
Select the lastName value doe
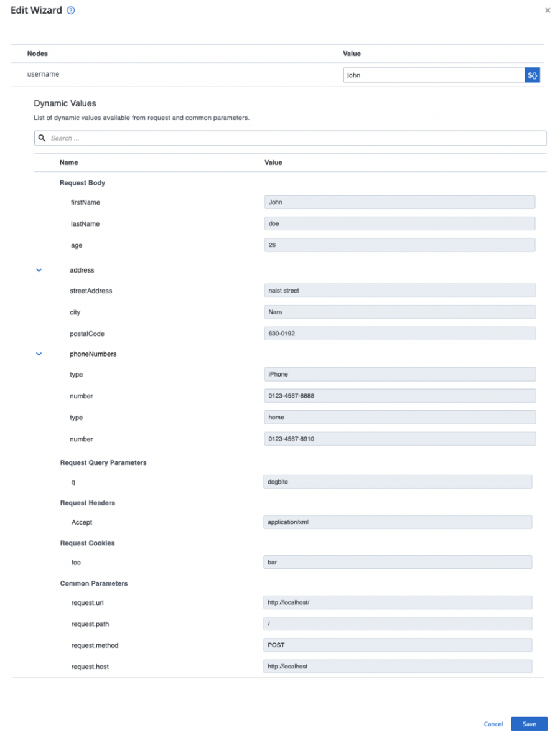click(399, 223)
